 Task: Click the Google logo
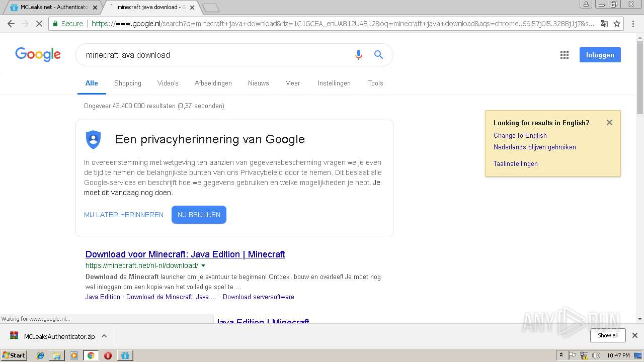(x=38, y=54)
